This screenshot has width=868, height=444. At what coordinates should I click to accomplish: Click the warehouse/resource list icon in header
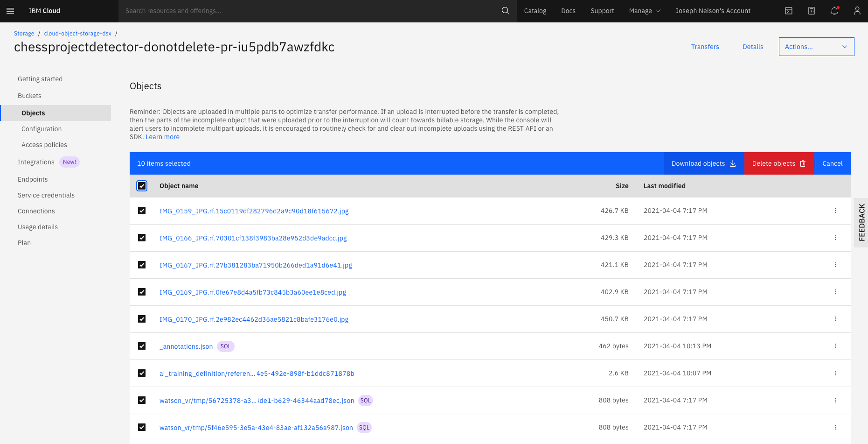789,11
